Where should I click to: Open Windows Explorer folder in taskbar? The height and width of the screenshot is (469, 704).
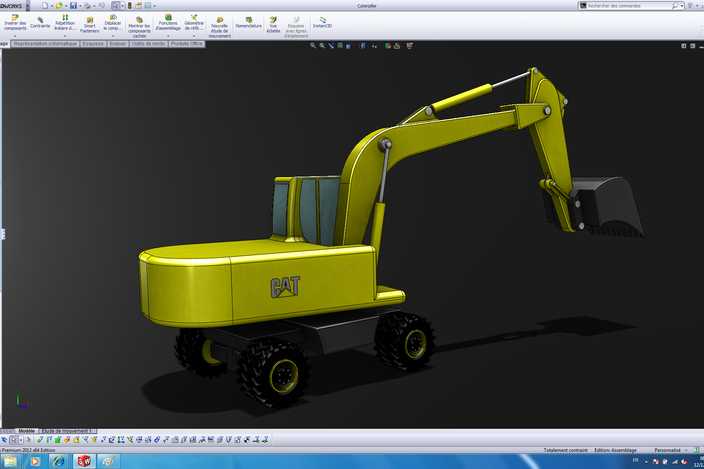tap(11, 461)
